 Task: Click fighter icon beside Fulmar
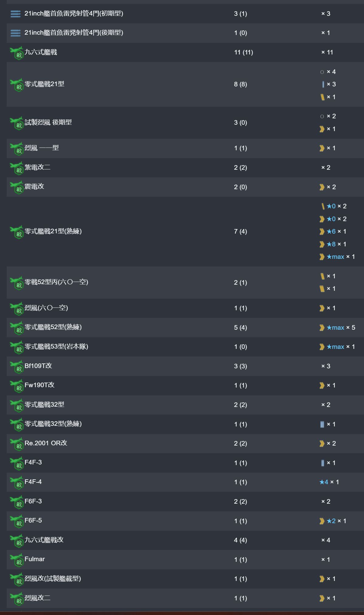pyautogui.click(x=17, y=560)
